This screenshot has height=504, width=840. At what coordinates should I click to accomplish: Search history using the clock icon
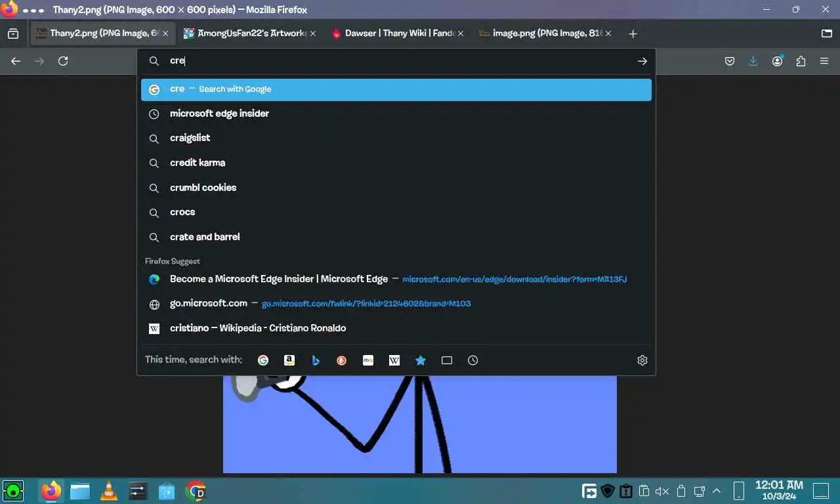pos(473,360)
